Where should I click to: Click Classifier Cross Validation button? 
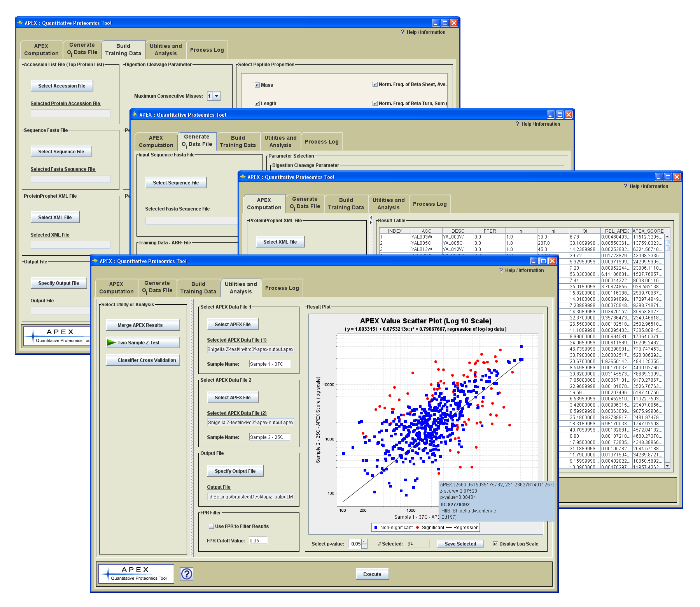tap(143, 360)
